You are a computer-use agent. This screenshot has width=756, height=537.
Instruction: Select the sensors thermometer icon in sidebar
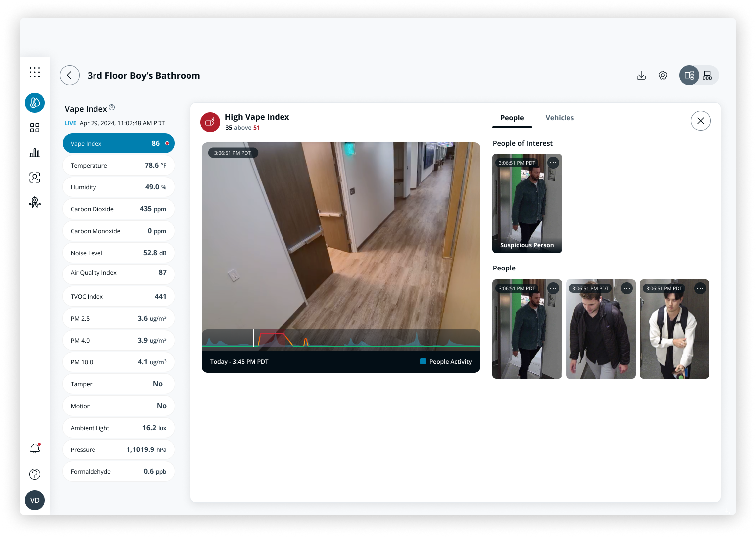[35, 103]
